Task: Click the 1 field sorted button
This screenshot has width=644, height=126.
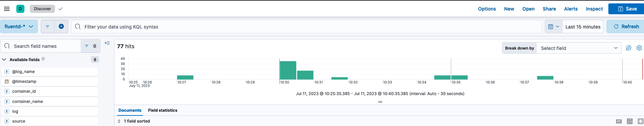Action: pyautogui.click(x=134, y=121)
